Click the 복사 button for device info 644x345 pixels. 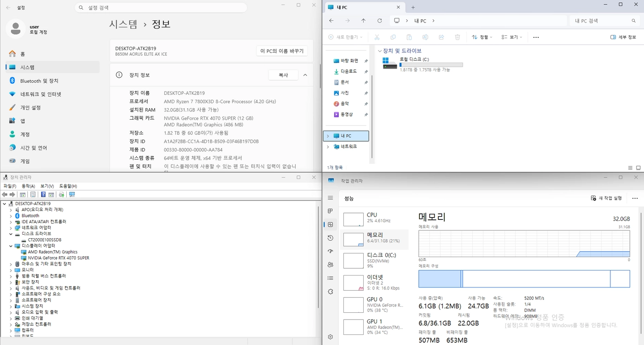tap(283, 75)
